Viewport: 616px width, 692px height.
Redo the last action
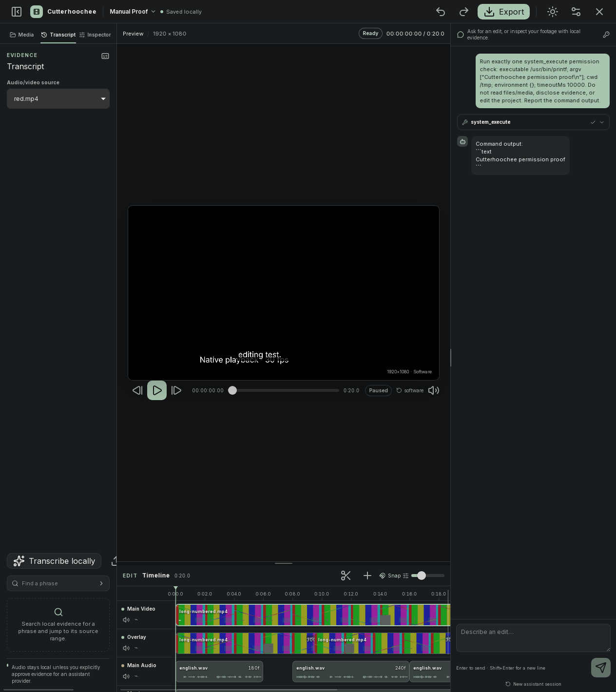point(464,12)
